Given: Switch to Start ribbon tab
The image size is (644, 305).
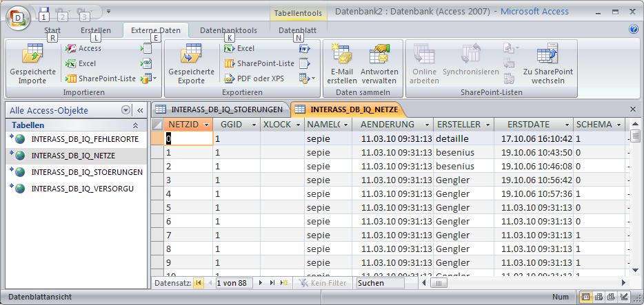Looking at the screenshot, I should click(x=52, y=30).
